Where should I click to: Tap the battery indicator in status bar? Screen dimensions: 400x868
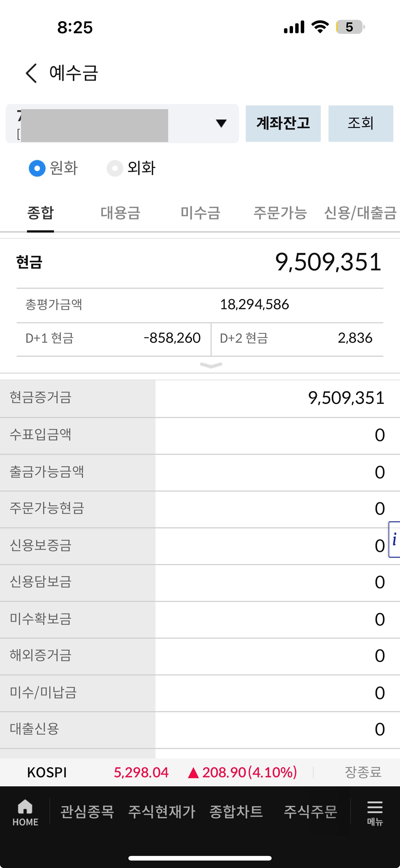pyautogui.click(x=350, y=27)
